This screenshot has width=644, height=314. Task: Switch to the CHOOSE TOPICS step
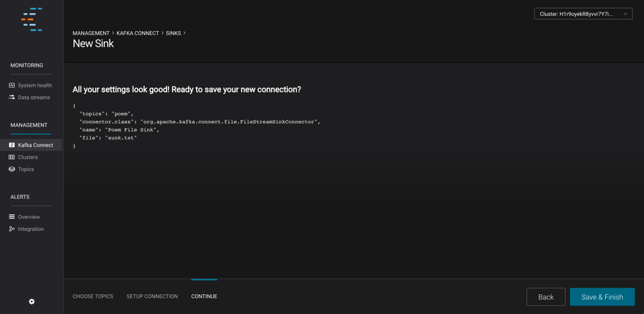pyautogui.click(x=93, y=296)
